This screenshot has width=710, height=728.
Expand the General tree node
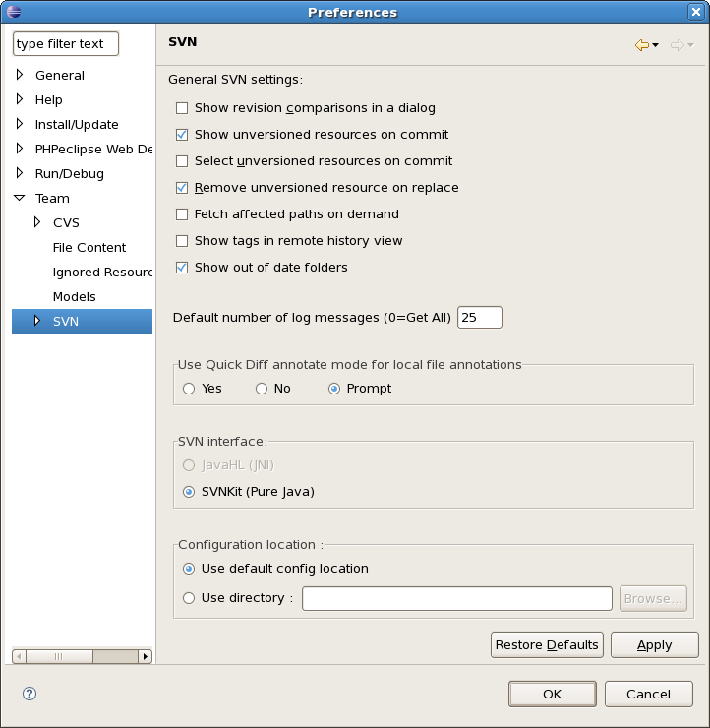click(x=20, y=75)
